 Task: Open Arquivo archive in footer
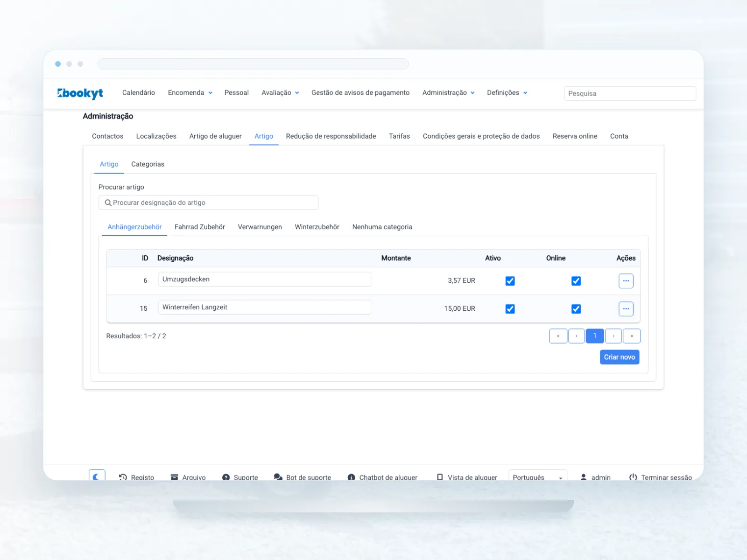(188, 477)
